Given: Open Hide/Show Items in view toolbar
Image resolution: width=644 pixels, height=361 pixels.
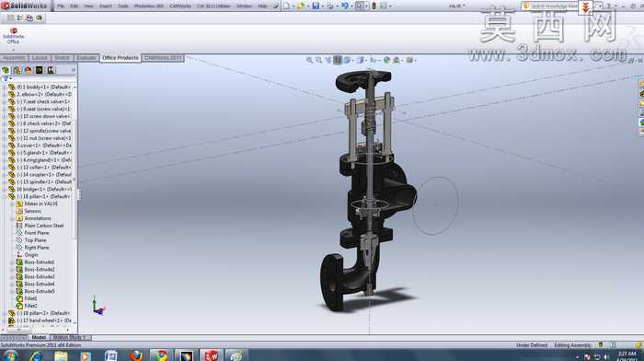Looking at the screenshot, I should (374, 61).
